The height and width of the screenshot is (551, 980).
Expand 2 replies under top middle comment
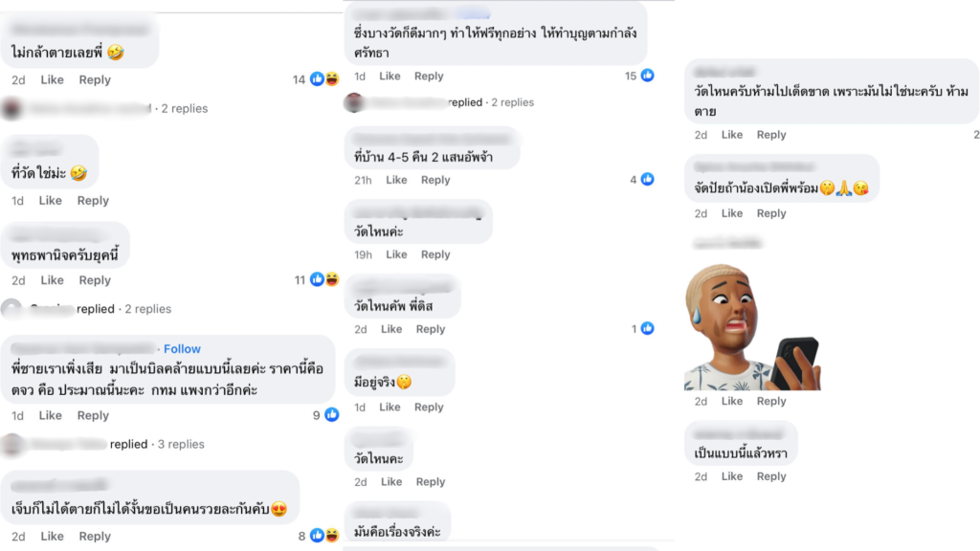point(513,101)
